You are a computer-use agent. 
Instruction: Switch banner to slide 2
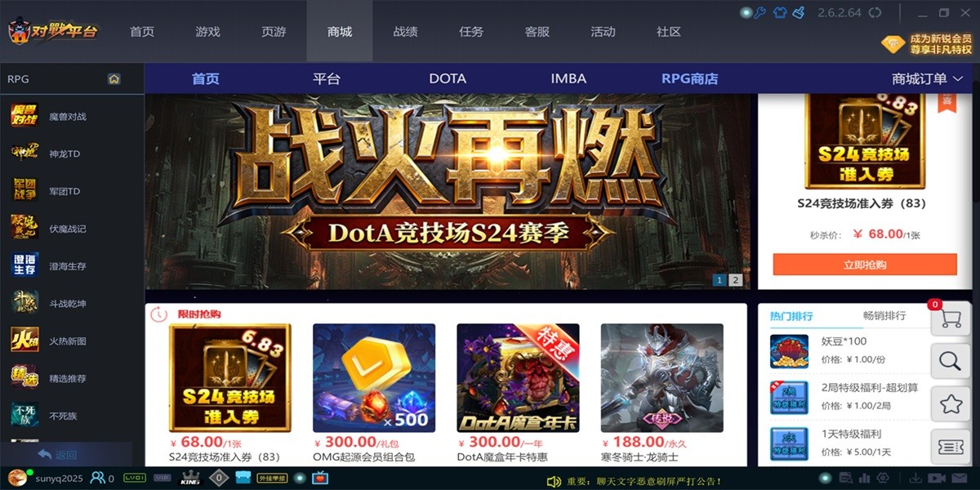click(x=735, y=280)
